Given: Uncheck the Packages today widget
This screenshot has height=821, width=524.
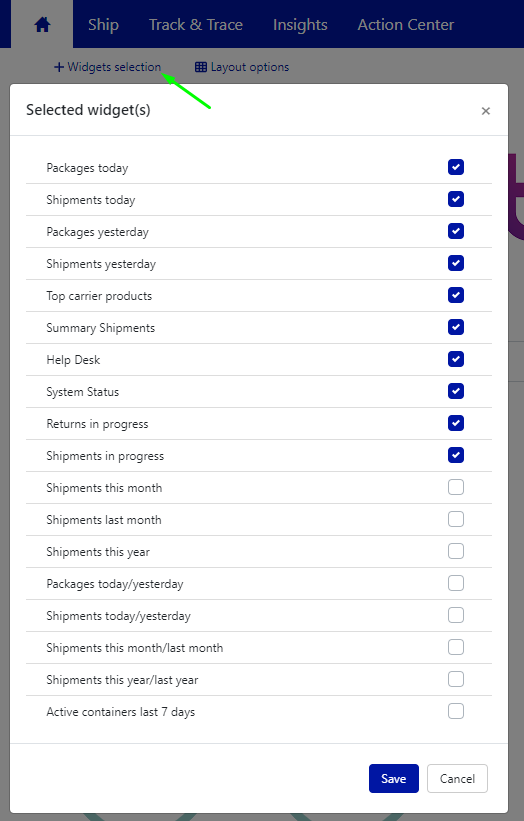Looking at the screenshot, I should (x=456, y=168).
